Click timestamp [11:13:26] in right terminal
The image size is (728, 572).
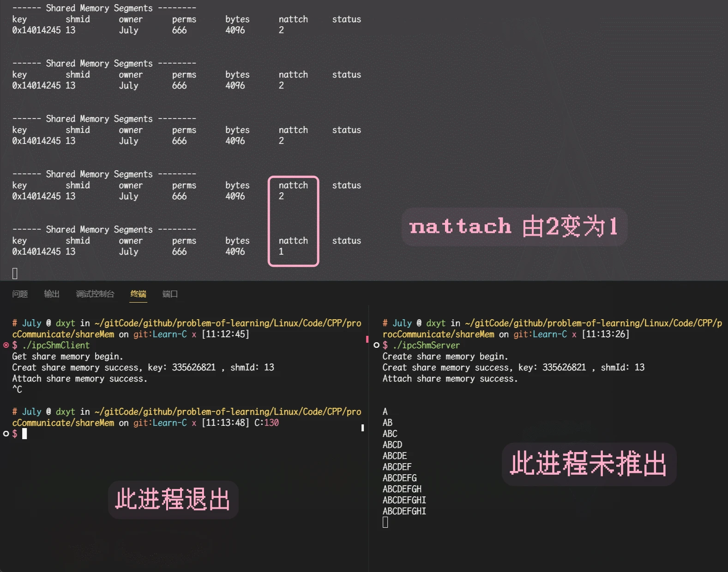pos(606,334)
